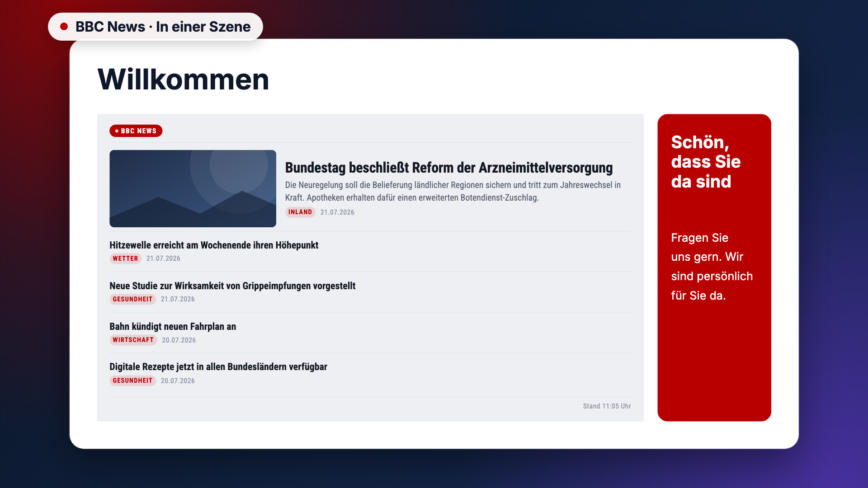Open the Bahn neuen Fahrplan article
The height and width of the screenshot is (488, 868).
173,327
